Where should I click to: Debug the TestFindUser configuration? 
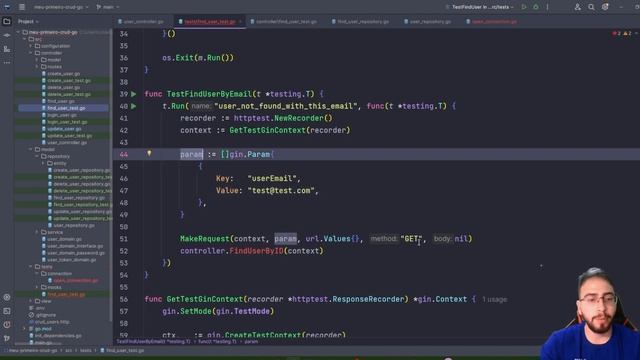pos(536,7)
